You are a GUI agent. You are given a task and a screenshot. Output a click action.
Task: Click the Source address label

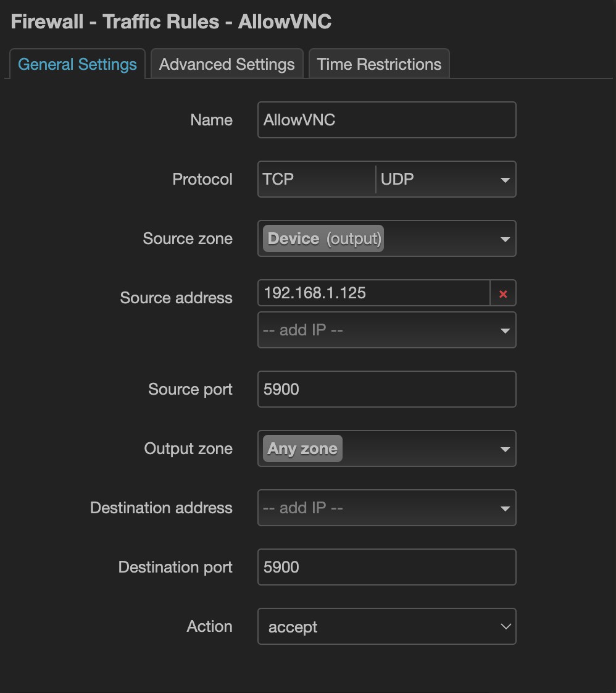tap(176, 298)
